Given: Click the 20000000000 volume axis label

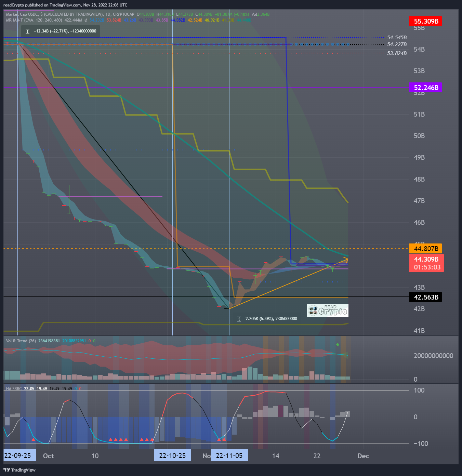Looking at the screenshot, I should pyautogui.click(x=433, y=356).
